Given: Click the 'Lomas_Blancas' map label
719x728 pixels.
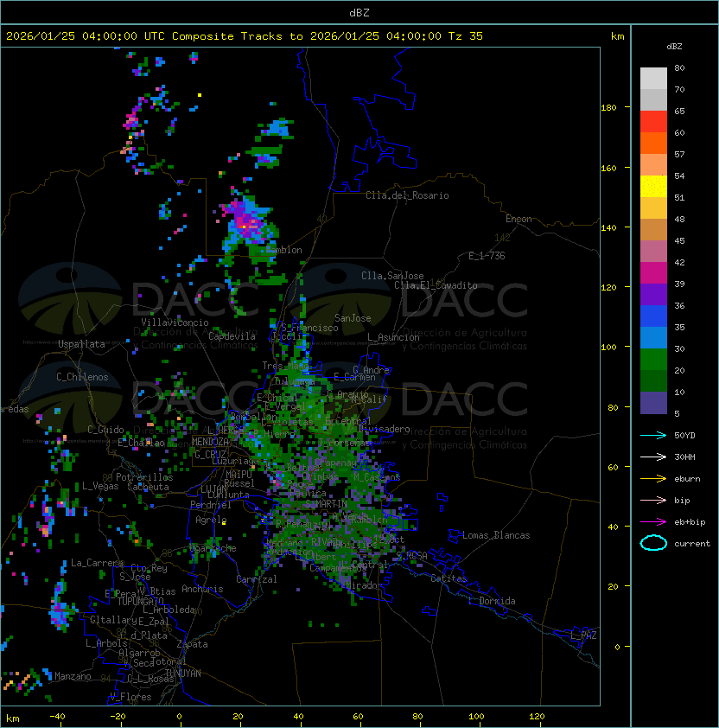Looking at the screenshot, I should [x=496, y=535].
